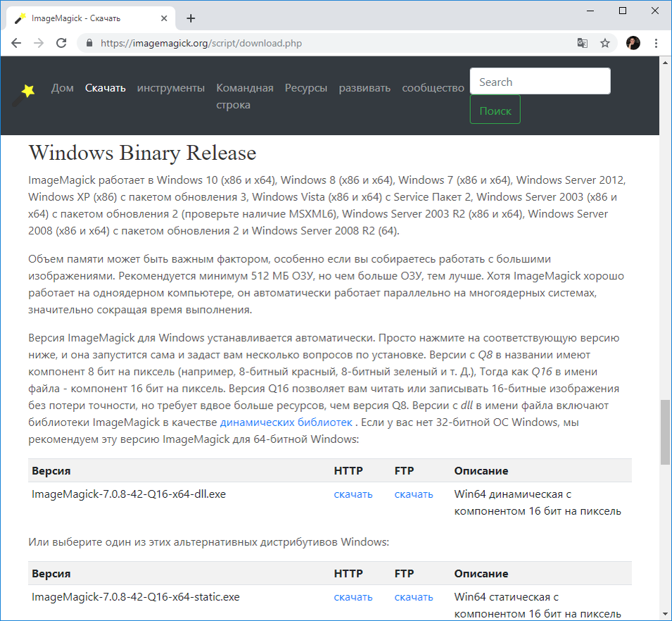Download x64-static.exe via HTTP скачать
Viewport: 672px width, 621px height.
click(x=353, y=597)
